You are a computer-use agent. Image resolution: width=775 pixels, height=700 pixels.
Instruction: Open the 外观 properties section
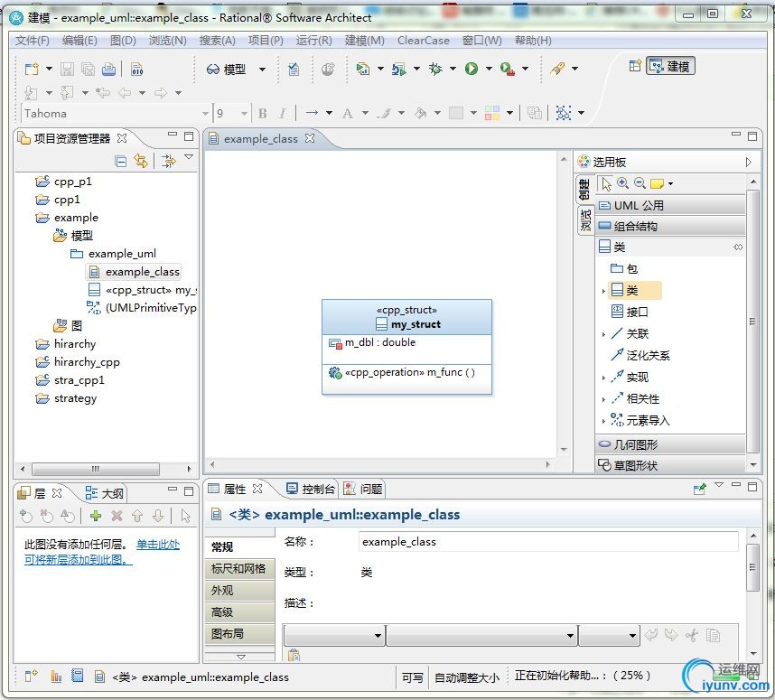239,591
